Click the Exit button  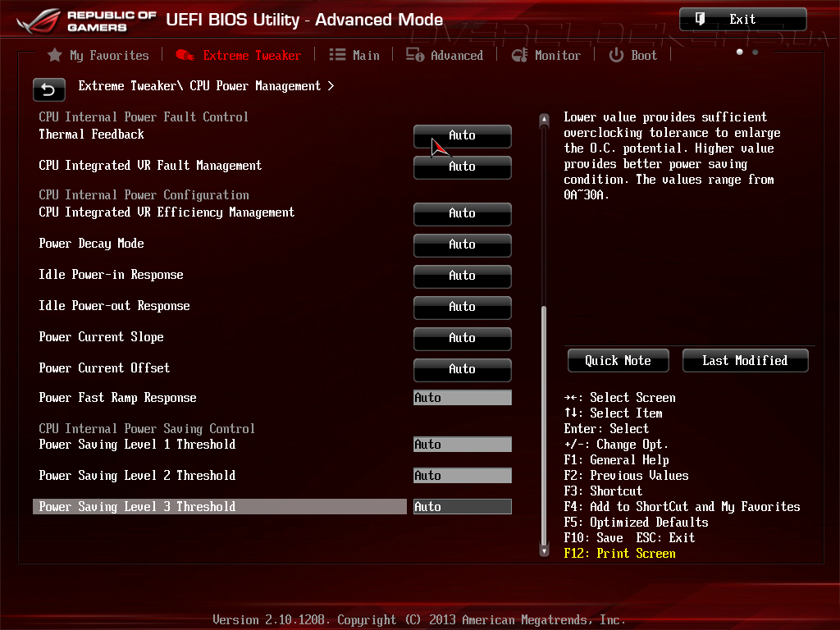tap(743, 20)
